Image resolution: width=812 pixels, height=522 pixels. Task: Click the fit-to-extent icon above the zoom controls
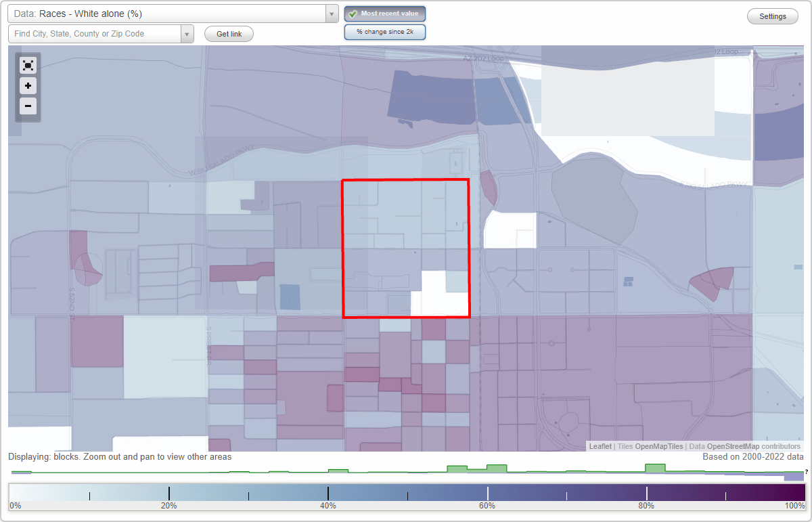28,65
